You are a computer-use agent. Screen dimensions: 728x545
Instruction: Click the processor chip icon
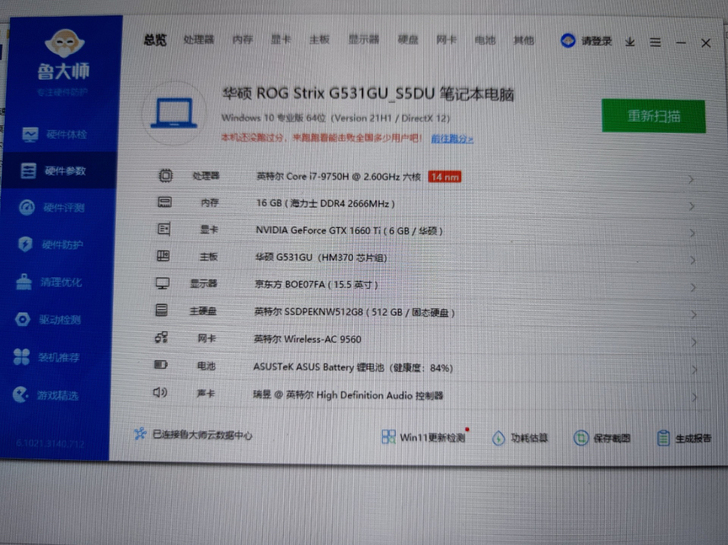click(166, 175)
